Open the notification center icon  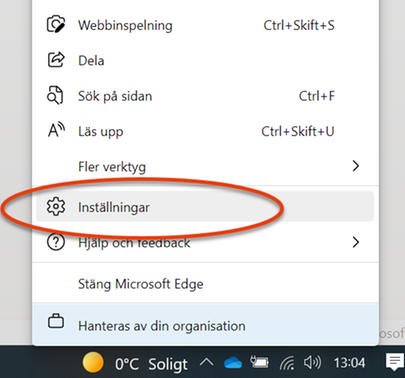coord(395,362)
